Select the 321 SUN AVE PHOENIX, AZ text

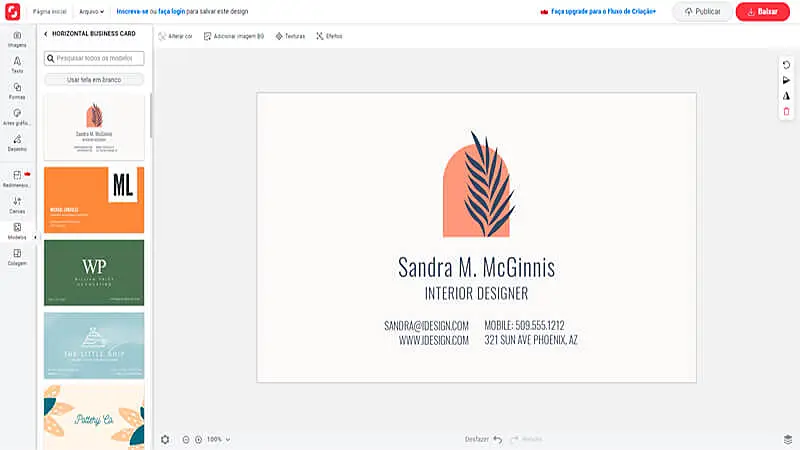pos(531,340)
